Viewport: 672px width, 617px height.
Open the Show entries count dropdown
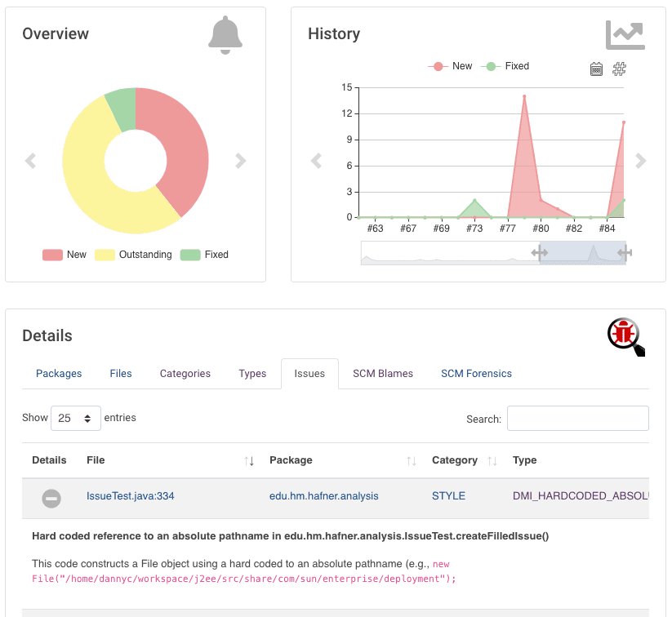coord(76,417)
